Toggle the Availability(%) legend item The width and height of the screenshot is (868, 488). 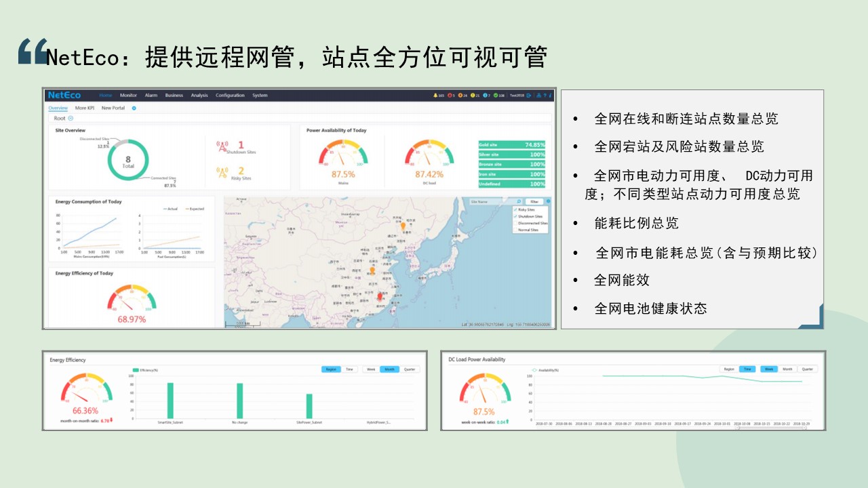click(x=545, y=370)
